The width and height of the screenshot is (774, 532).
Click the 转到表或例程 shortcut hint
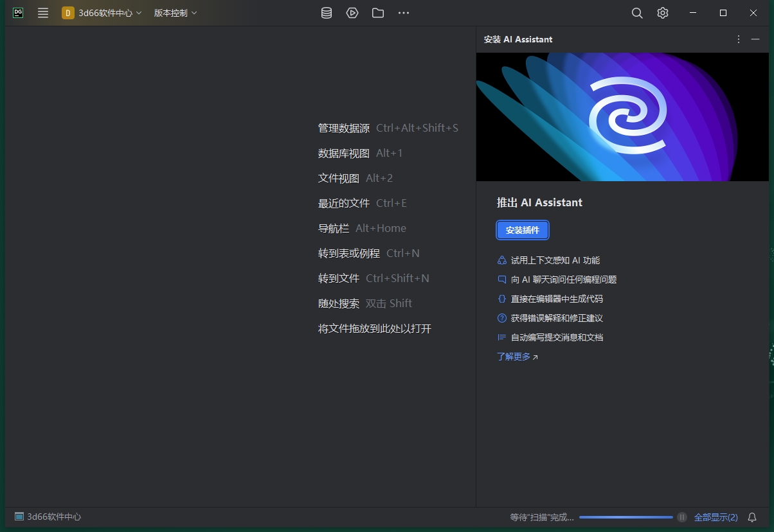pyautogui.click(x=369, y=253)
